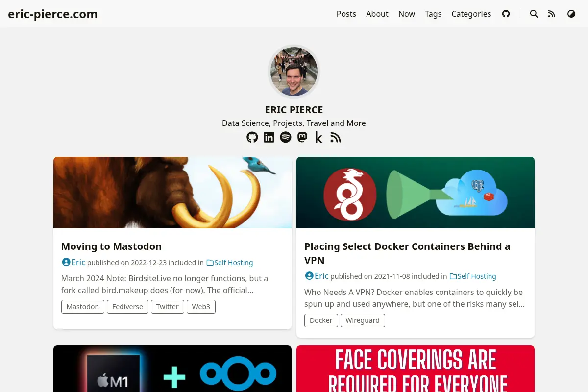Click the eric-pierce.com site title
The width and height of the screenshot is (588, 392).
[x=53, y=14]
